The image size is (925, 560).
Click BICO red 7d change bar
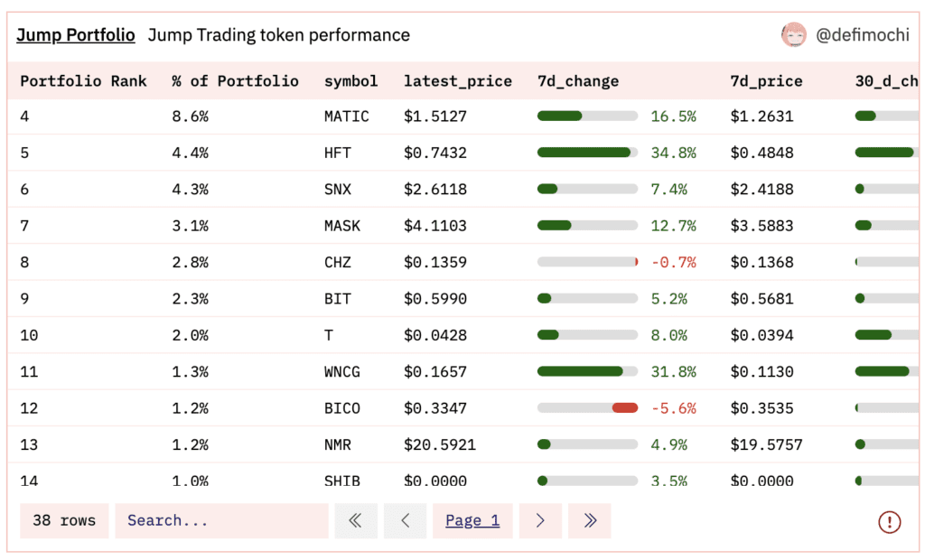625,407
